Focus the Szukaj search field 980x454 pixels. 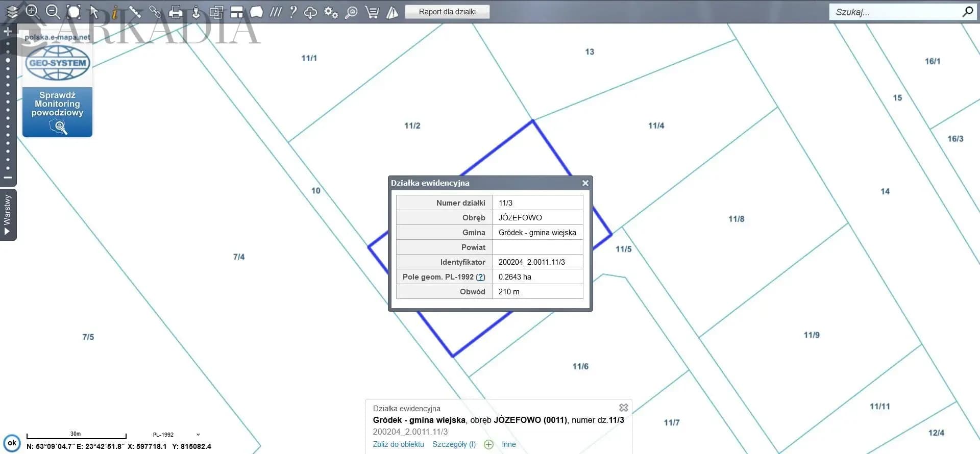point(896,12)
